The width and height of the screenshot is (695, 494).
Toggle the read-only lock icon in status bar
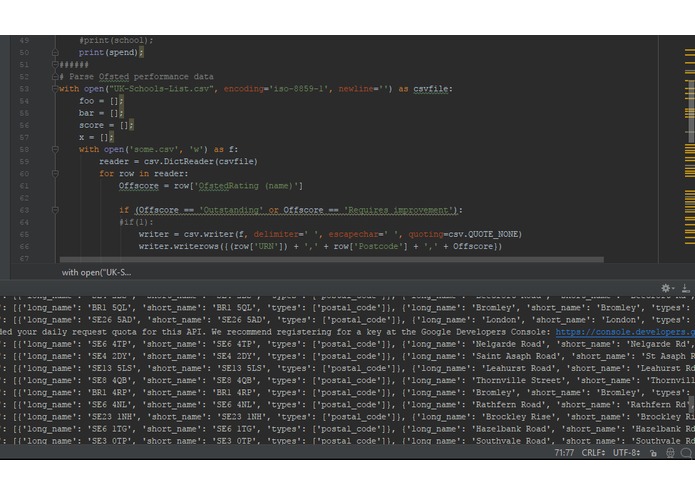(653, 453)
